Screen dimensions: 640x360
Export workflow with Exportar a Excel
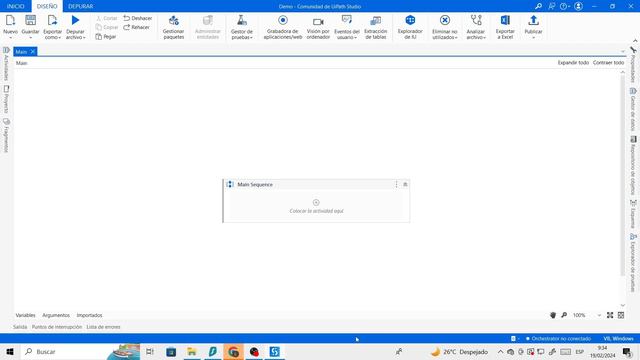[505, 27]
